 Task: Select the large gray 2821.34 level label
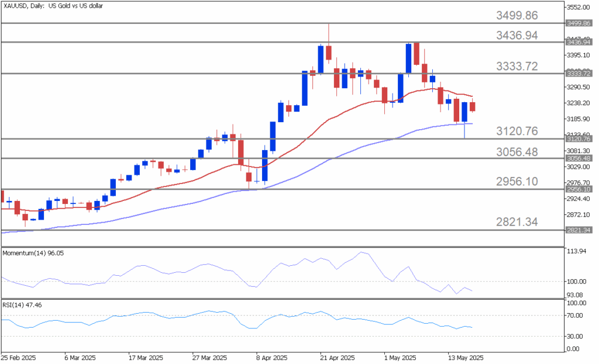(x=517, y=221)
